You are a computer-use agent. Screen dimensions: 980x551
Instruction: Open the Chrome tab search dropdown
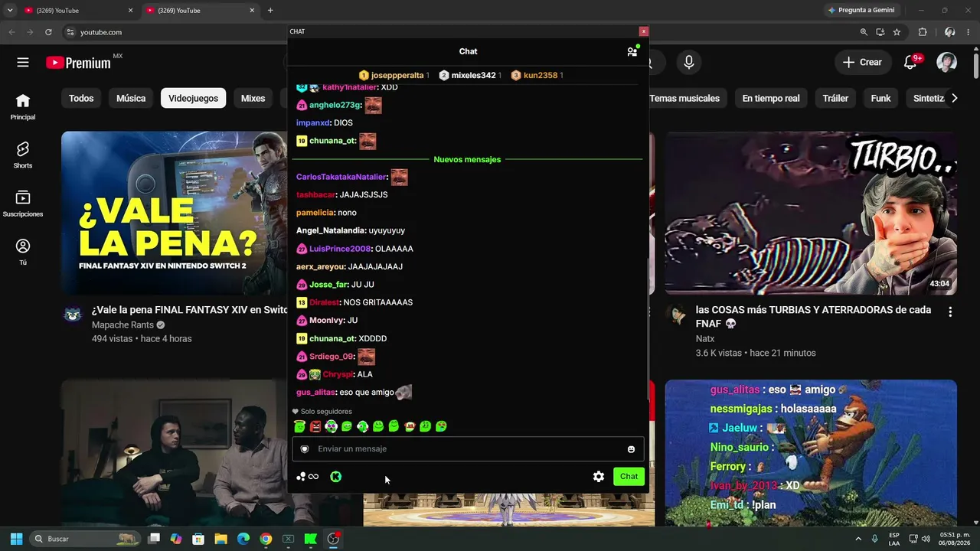pos(10,10)
